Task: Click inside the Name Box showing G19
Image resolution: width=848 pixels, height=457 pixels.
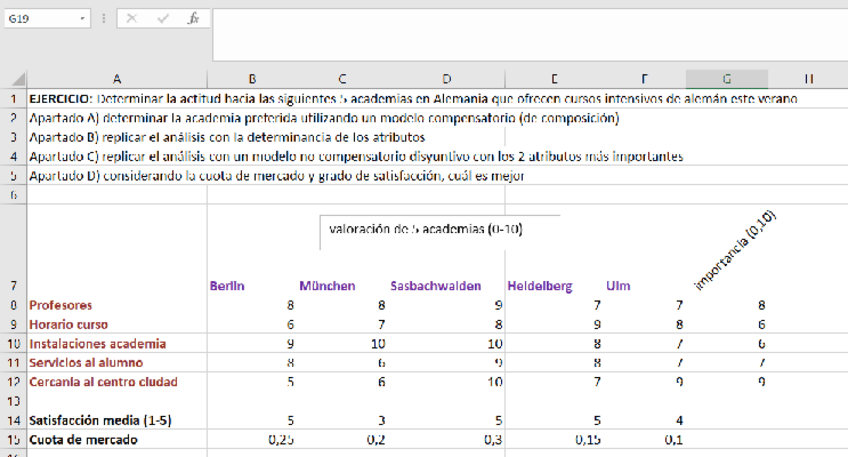Action: tap(40, 19)
